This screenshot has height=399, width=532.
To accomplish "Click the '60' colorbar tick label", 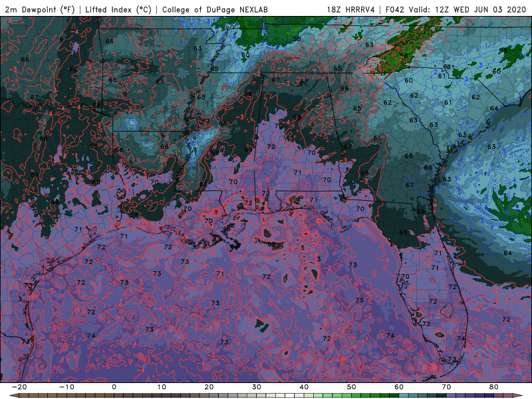I will coord(399,387).
